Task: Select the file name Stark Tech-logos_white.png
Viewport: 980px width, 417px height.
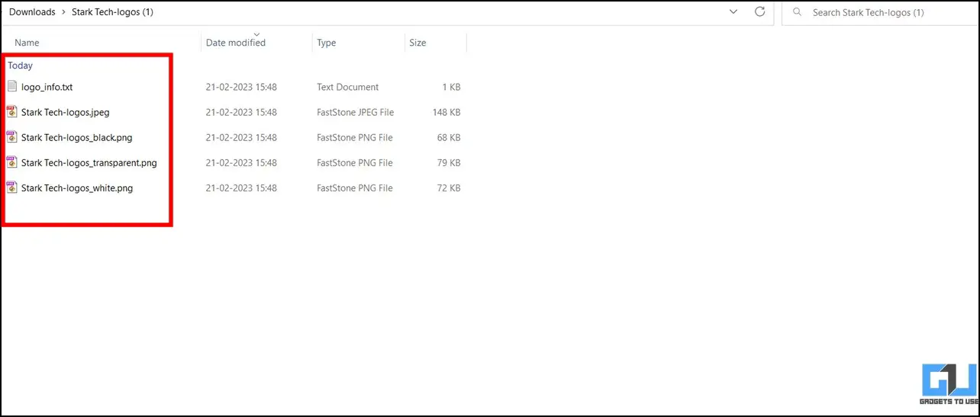Action: pyautogui.click(x=77, y=188)
